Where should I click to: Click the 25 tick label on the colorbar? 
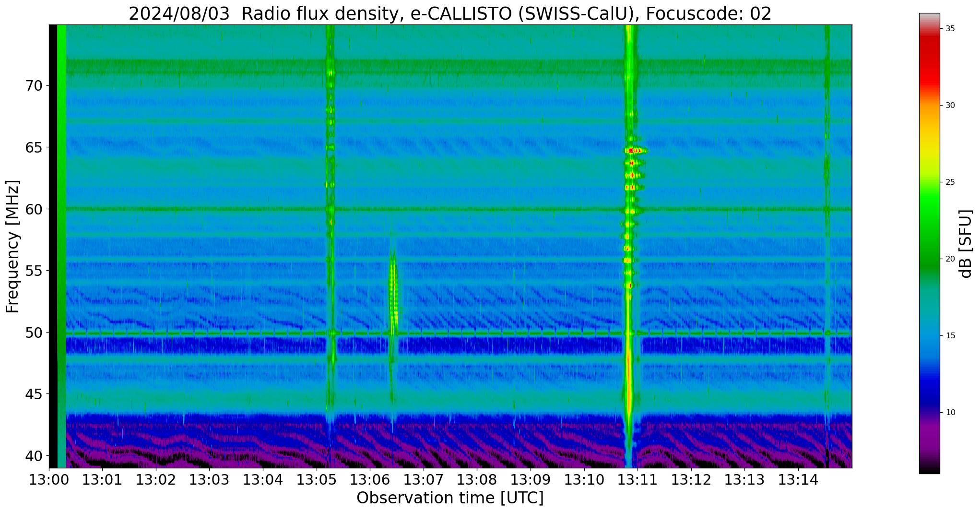pos(950,182)
